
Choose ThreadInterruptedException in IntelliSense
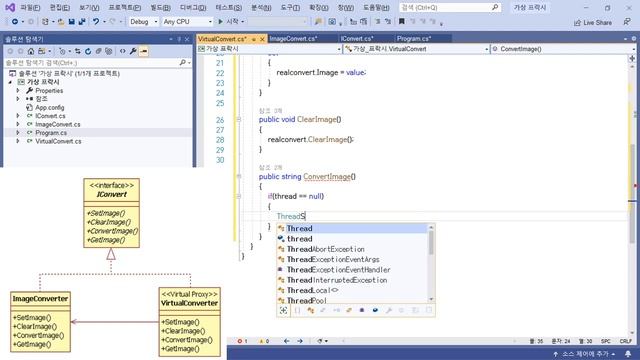coord(352,280)
